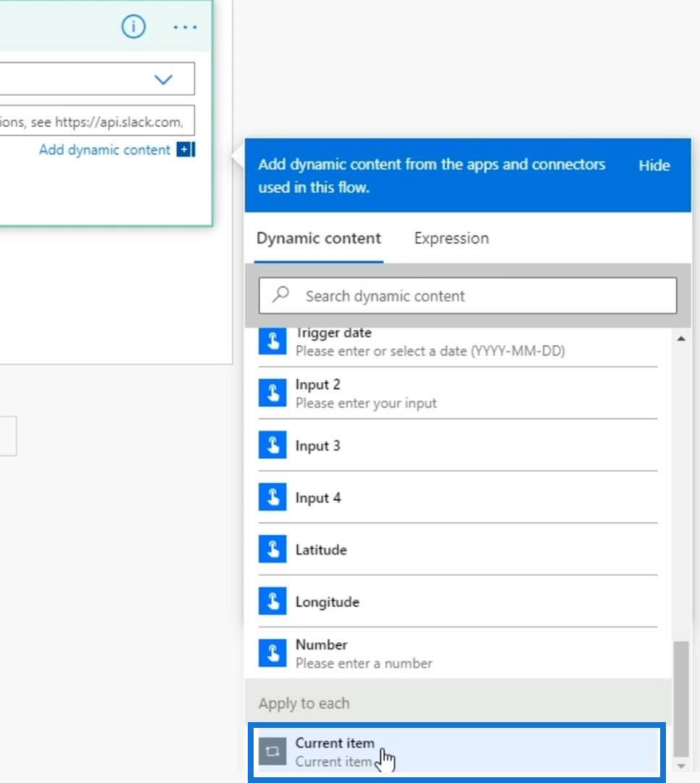Click the Current item loop icon
Screen dimensions: 700x783
272,752
